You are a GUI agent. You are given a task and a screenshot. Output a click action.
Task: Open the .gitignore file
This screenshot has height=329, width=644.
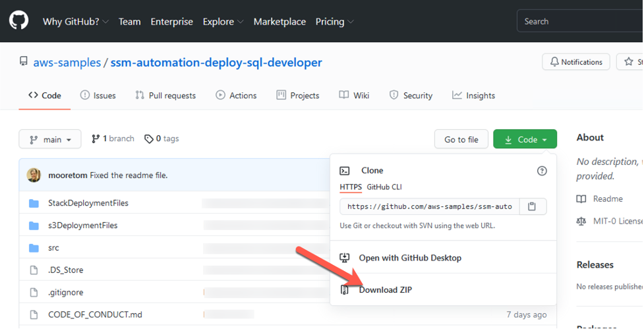[x=66, y=293]
